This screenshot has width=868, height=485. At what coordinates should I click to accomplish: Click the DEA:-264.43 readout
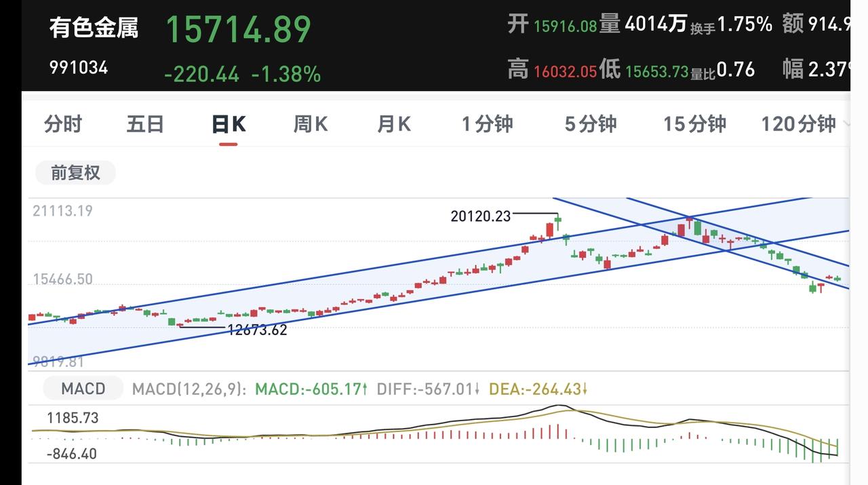(538, 389)
